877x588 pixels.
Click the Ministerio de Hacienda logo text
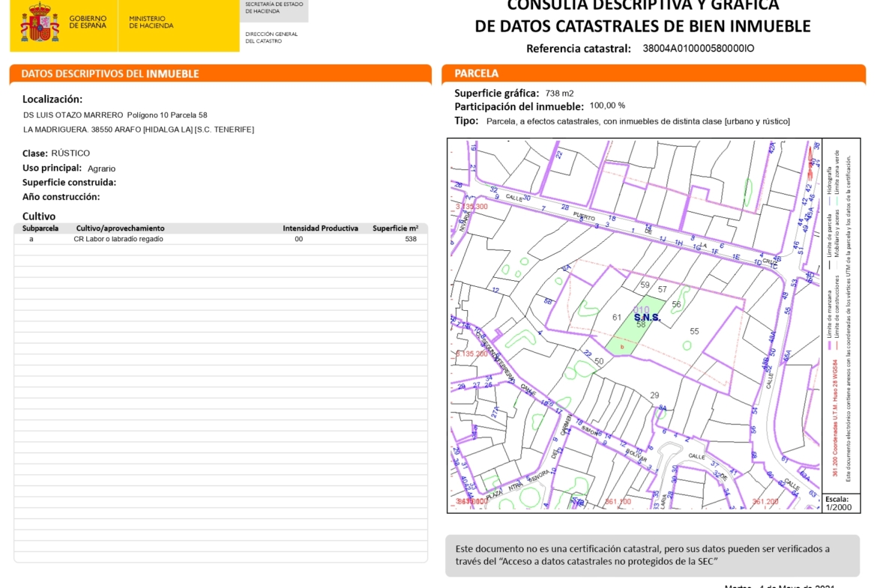[x=151, y=22]
